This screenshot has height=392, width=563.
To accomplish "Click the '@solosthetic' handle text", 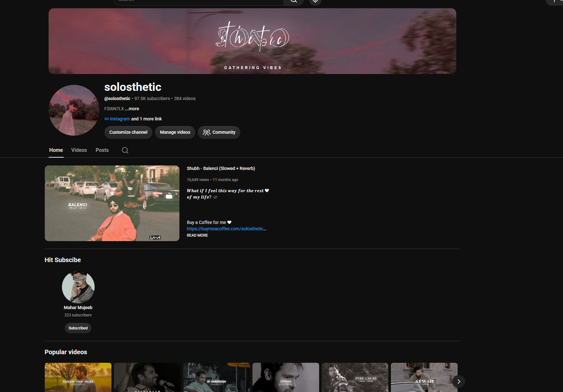I will click(x=117, y=98).
